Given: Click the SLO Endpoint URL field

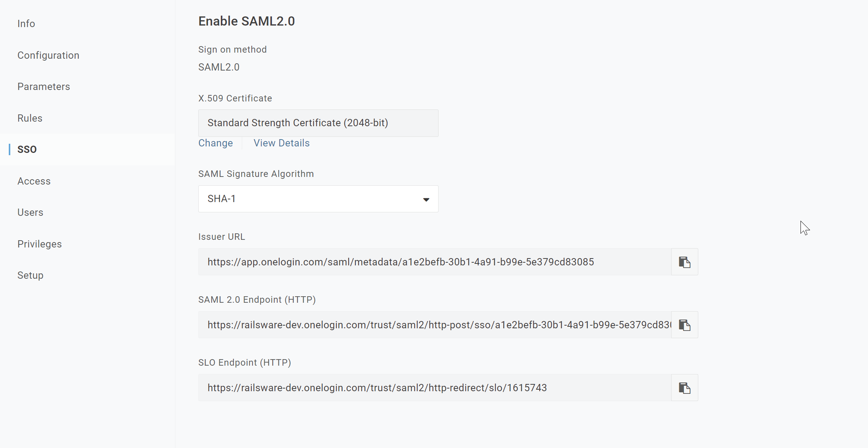Looking at the screenshot, I should (x=435, y=388).
